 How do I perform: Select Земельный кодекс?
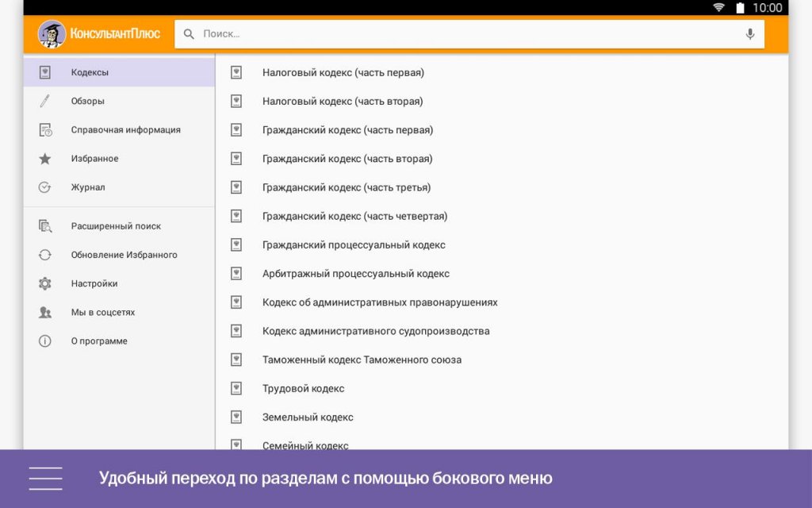pos(502,418)
